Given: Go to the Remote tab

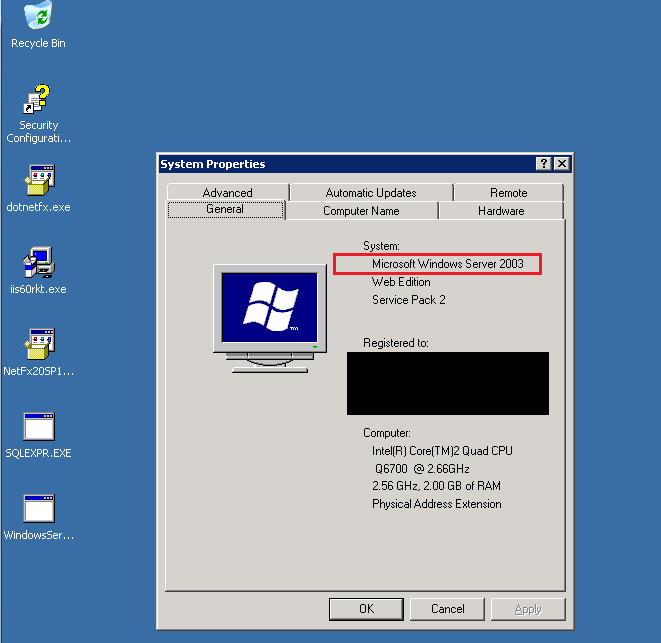Looking at the screenshot, I should (x=508, y=193).
